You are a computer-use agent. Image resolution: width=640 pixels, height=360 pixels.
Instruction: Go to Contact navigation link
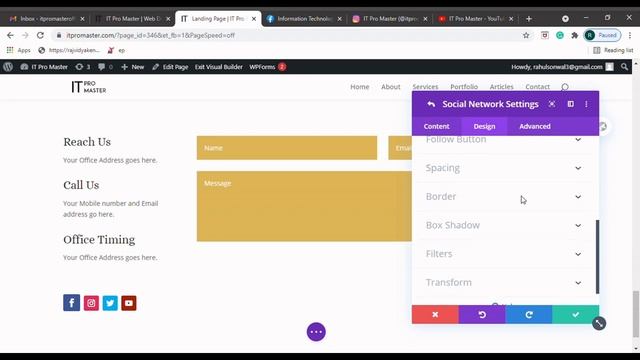pos(537,87)
